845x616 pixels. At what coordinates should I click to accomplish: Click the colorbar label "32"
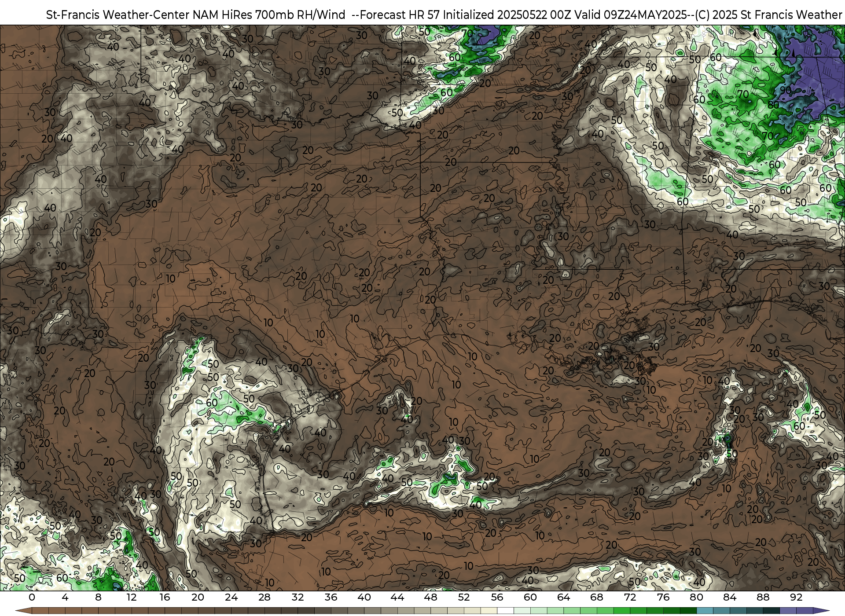pos(298,598)
